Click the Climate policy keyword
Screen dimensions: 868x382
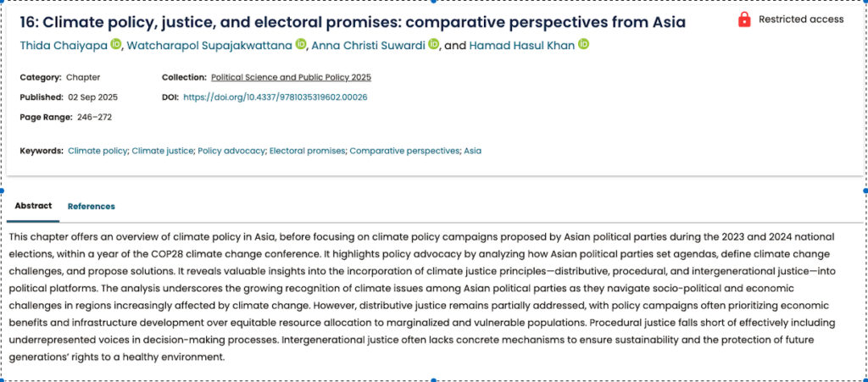[97, 151]
